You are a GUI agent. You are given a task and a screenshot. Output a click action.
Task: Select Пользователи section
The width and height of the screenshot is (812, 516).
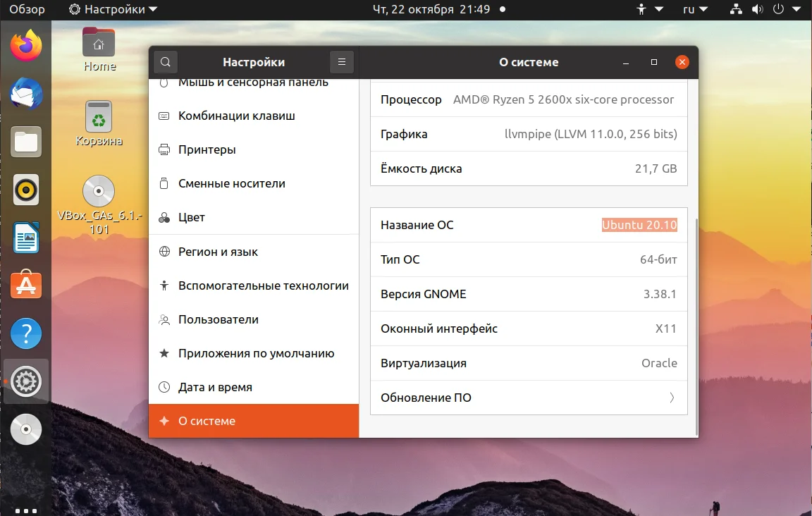(x=254, y=319)
